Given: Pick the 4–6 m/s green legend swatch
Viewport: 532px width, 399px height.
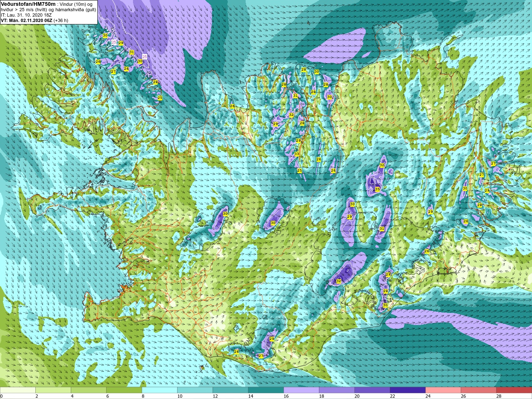Looking at the screenshot, I should [89, 390].
